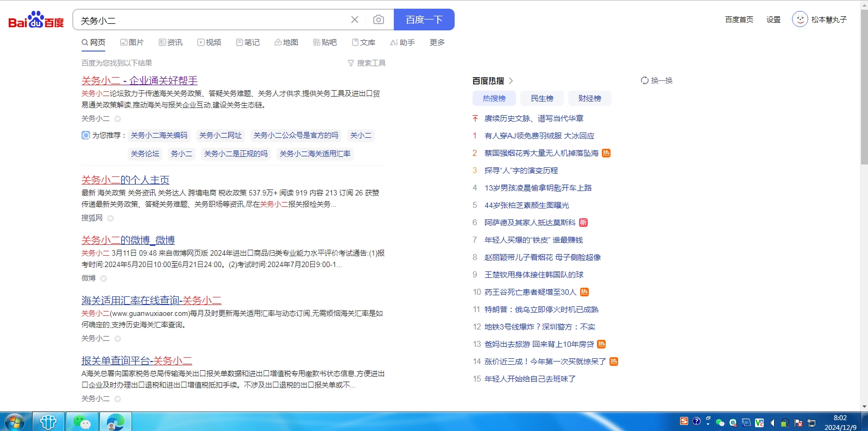
Task: Click suggestion 关务小二网址
Action: coord(221,135)
